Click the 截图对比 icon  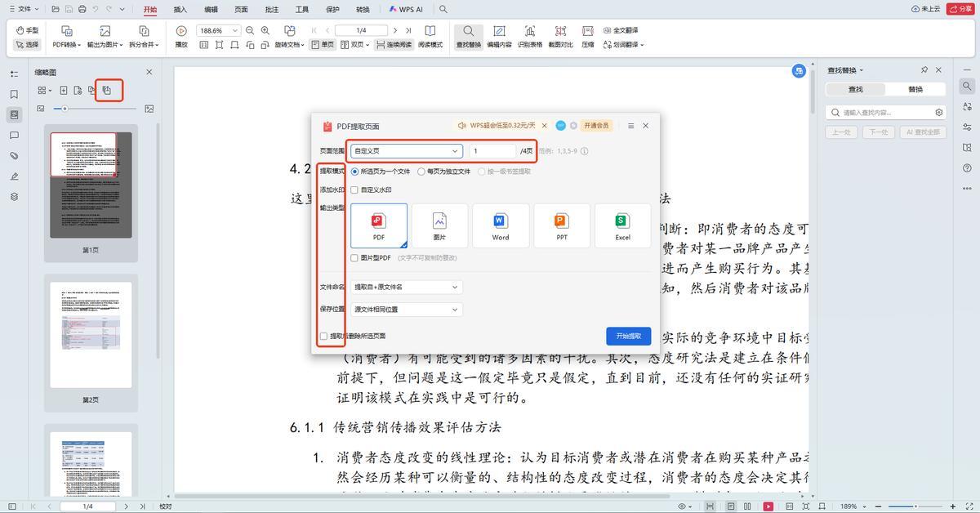point(560,31)
